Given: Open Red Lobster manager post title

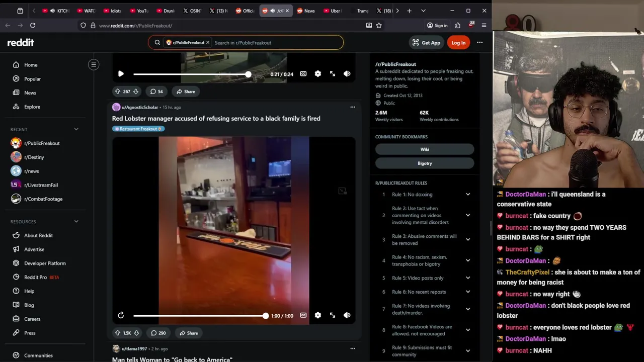Looking at the screenshot, I should pyautogui.click(x=216, y=118).
